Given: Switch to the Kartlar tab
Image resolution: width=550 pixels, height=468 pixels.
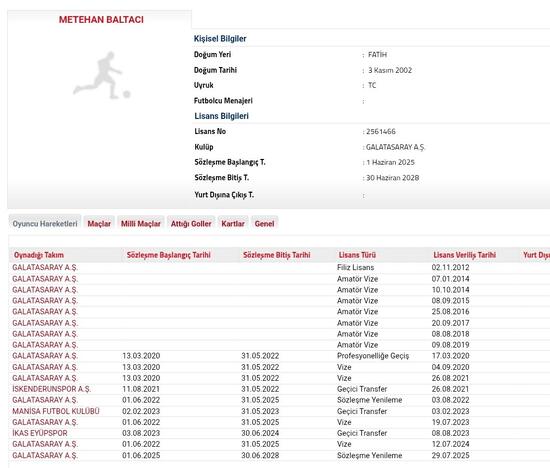Looking at the screenshot, I should (x=233, y=223).
